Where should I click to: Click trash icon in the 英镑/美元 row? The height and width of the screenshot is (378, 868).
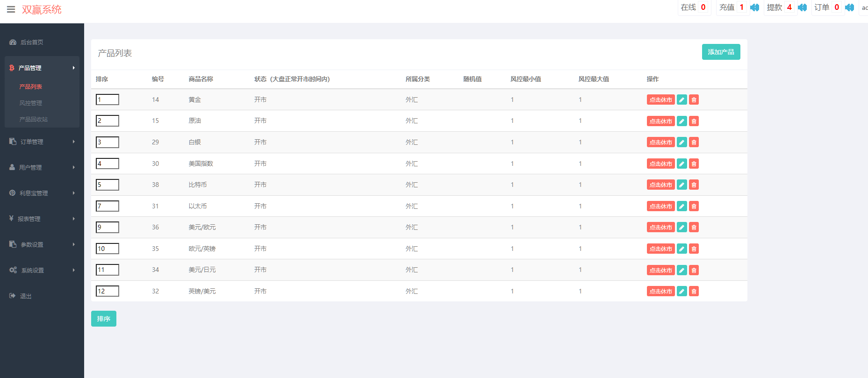[x=694, y=292]
